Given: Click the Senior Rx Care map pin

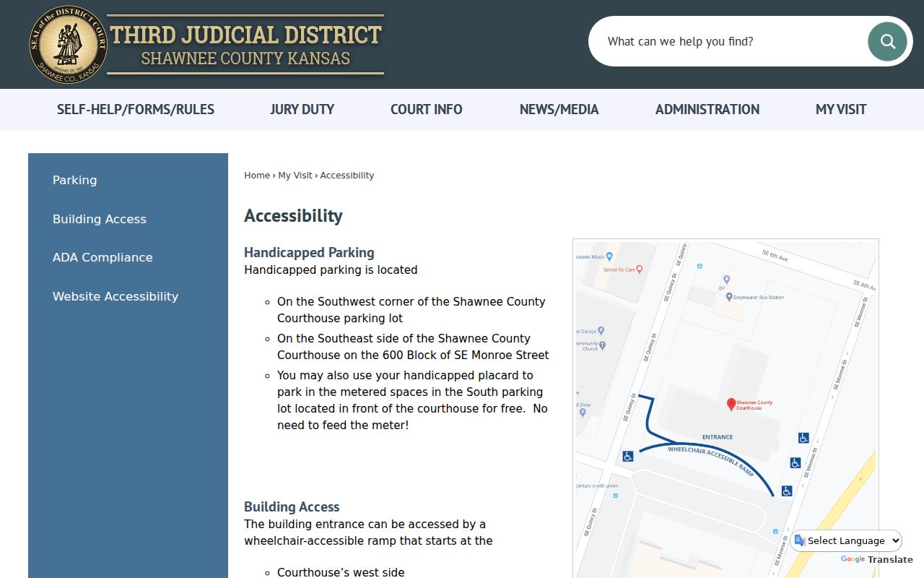Looking at the screenshot, I should (639, 269).
